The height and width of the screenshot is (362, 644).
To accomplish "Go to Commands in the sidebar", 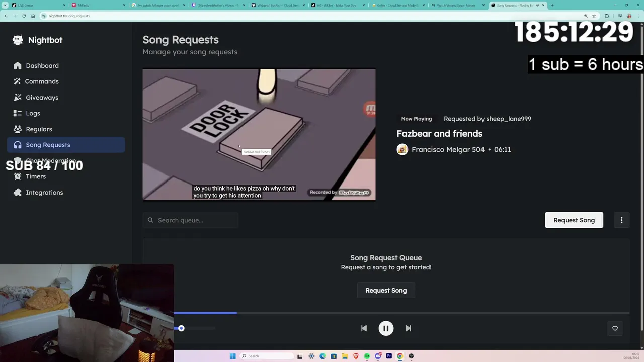I will 66,81.
